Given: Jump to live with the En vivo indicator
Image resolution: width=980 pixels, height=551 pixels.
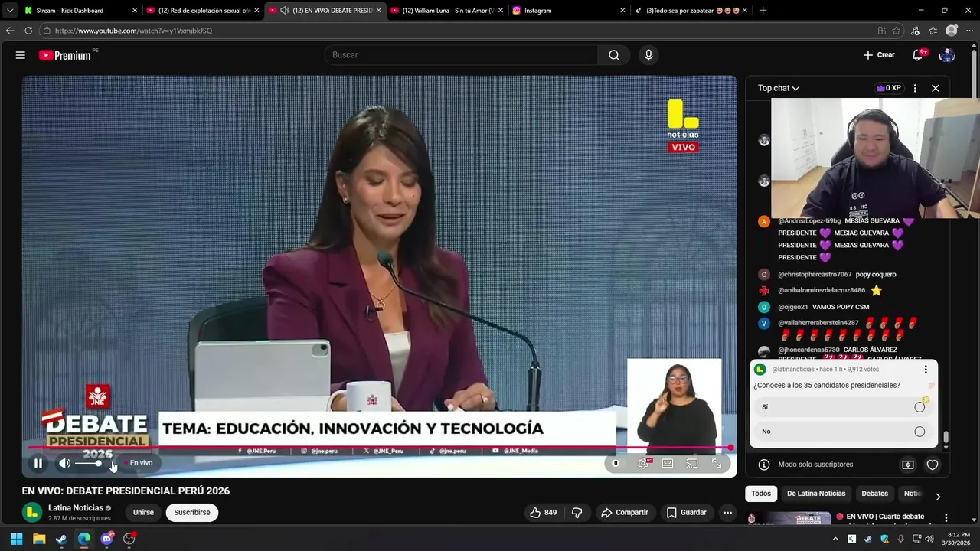Looking at the screenshot, I should click(139, 463).
